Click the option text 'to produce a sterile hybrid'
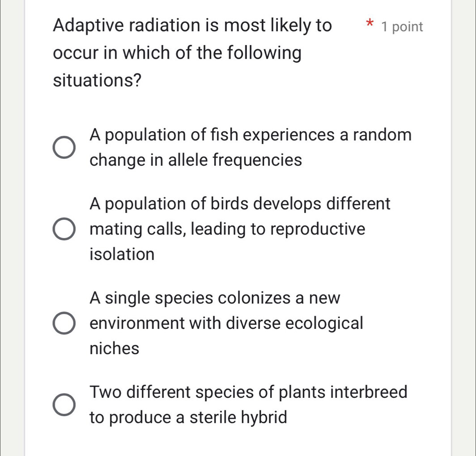 tap(188, 417)
